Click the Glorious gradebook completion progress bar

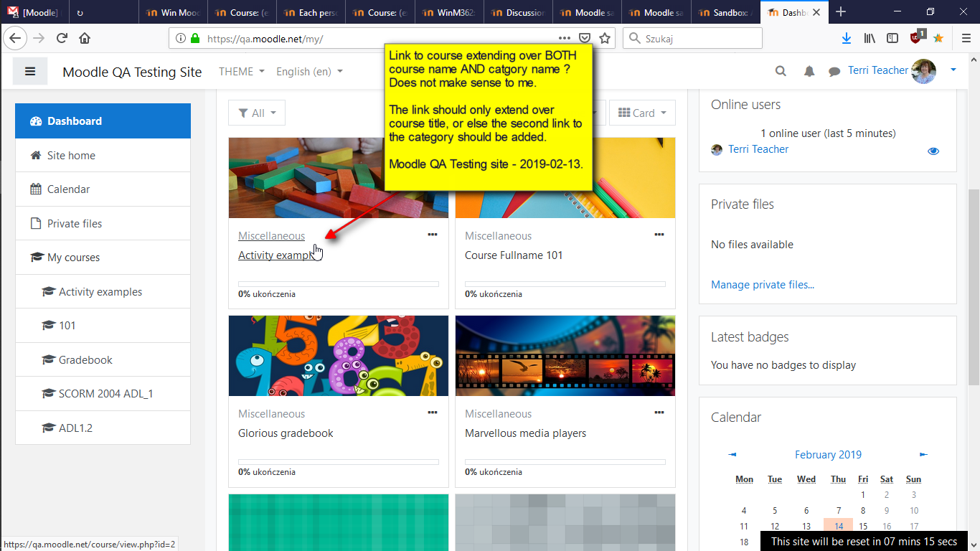tap(339, 462)
